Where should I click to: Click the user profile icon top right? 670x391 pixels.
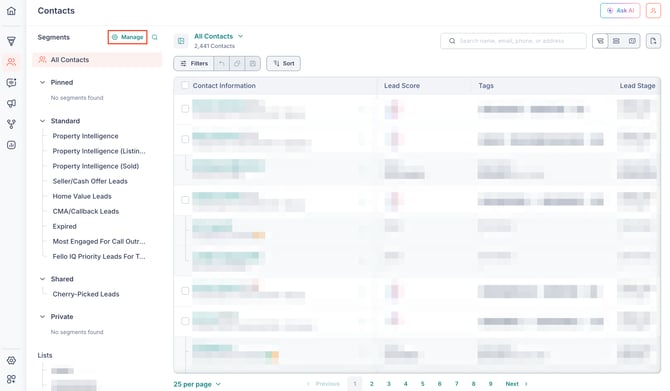point(653,11)
